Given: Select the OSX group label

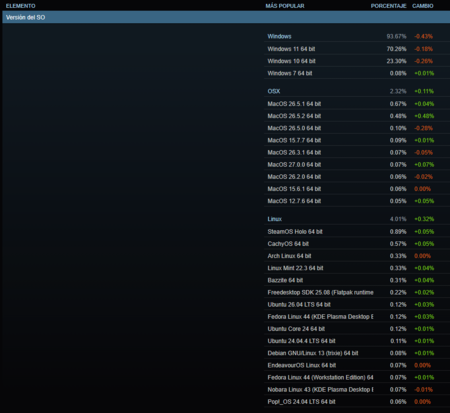Looking at the screenshot, I should tap(274, 91).
